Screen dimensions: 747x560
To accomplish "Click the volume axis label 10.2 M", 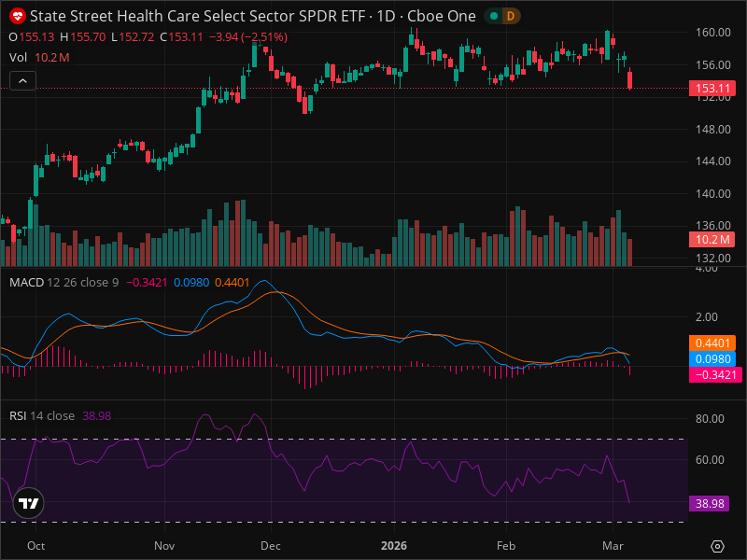I will pyautogui.click(x=712, y=240).
